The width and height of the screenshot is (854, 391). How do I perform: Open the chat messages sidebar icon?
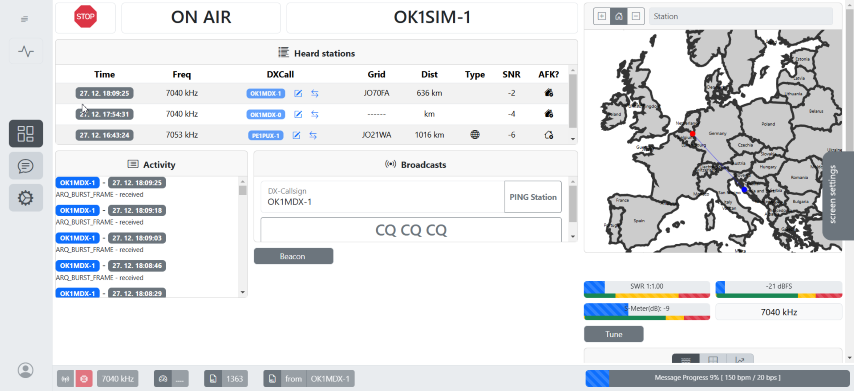click(26, 166)
